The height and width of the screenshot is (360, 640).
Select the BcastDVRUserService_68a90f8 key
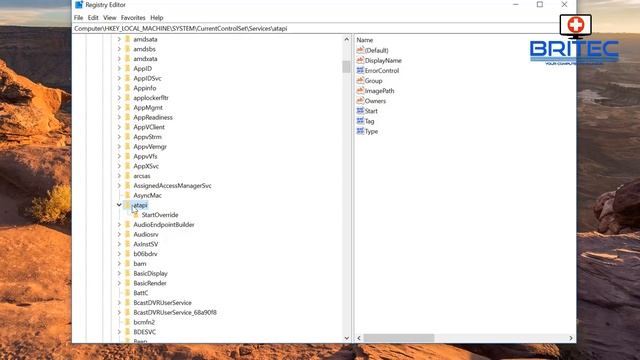(x=175, y=313)
